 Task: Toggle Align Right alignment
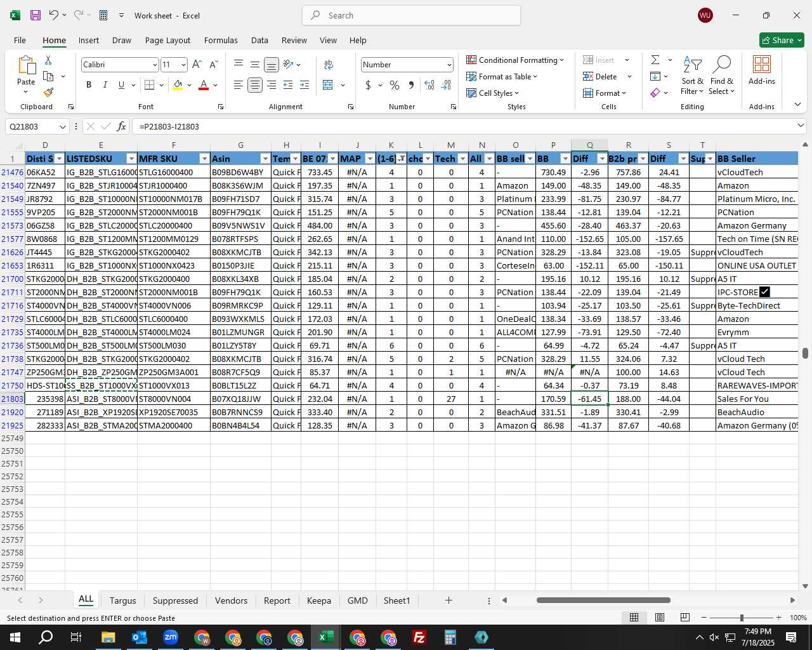coord(272,85)
